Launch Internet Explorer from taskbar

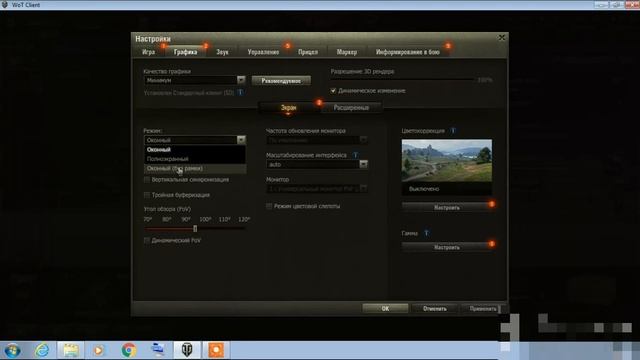[x=42, y=351]
